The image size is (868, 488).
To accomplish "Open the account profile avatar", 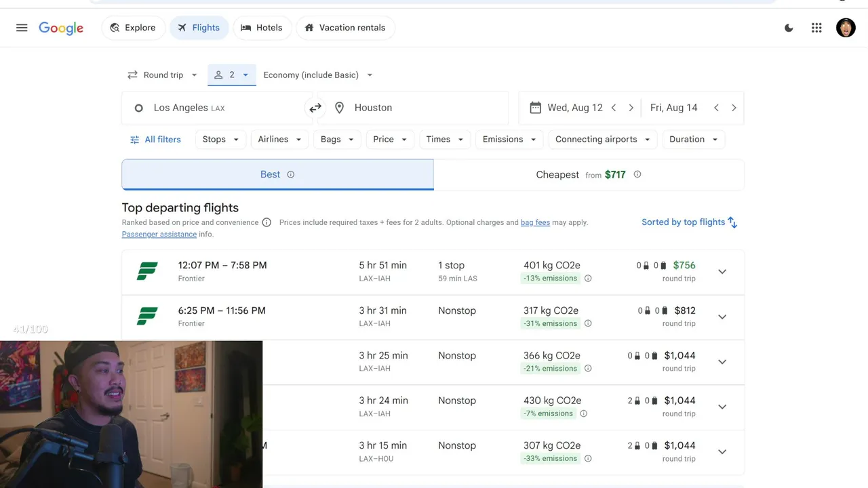I will [846, 28].
